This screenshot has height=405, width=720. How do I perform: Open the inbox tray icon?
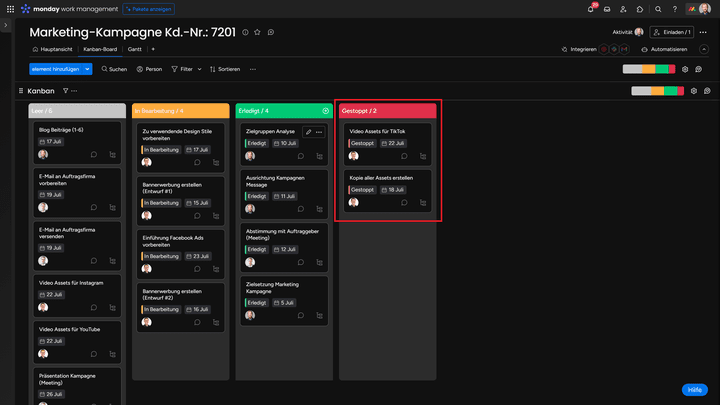(x=607, y=9)
